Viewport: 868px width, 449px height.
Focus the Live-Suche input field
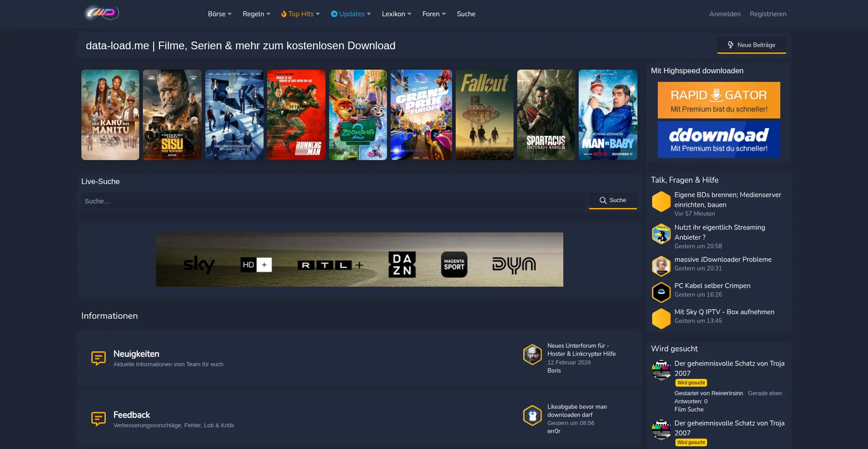333,201
